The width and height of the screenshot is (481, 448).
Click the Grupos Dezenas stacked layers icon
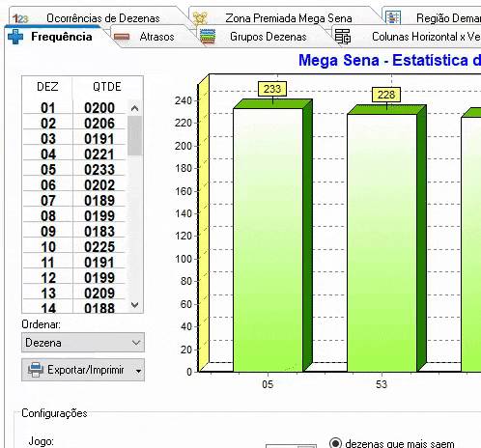208,37
